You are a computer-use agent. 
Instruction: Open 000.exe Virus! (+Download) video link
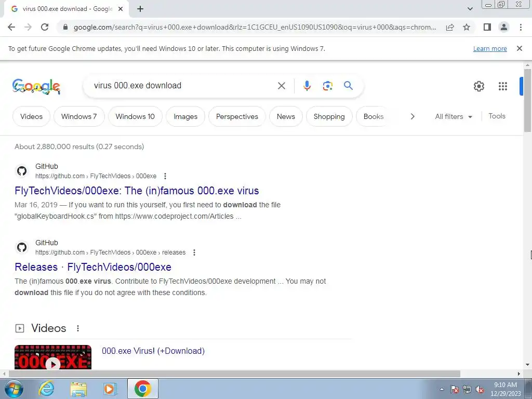click(153, 351)
